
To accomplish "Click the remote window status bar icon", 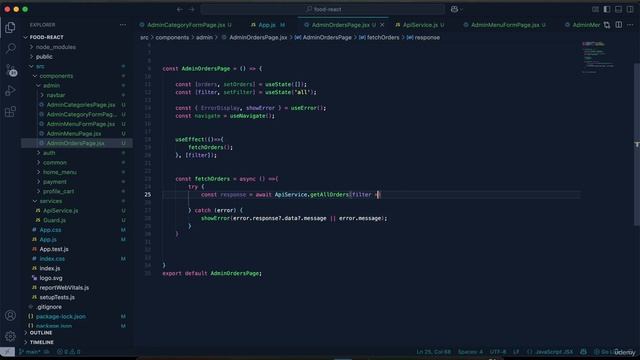I will 7,351.
